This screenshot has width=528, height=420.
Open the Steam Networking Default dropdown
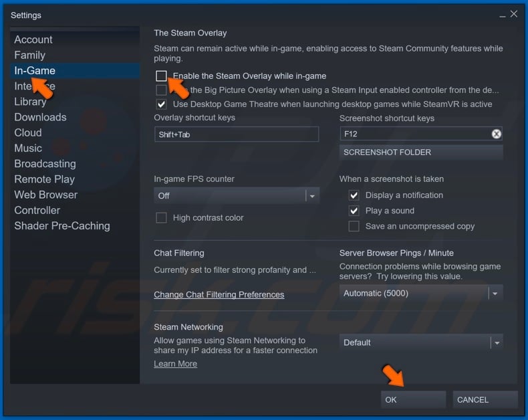pos(421,343)
